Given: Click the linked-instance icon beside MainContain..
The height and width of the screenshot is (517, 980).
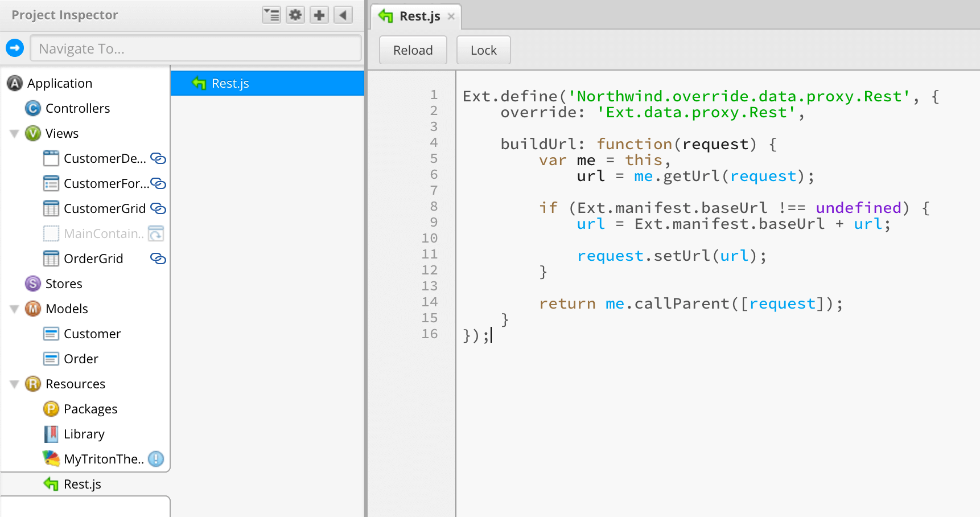Looking at the screenshot, I should (x=156, y=233).
